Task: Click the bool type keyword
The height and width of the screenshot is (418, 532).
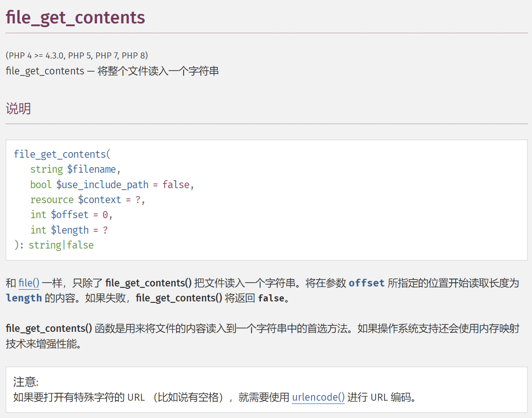Action: click(x=41, y=185)
